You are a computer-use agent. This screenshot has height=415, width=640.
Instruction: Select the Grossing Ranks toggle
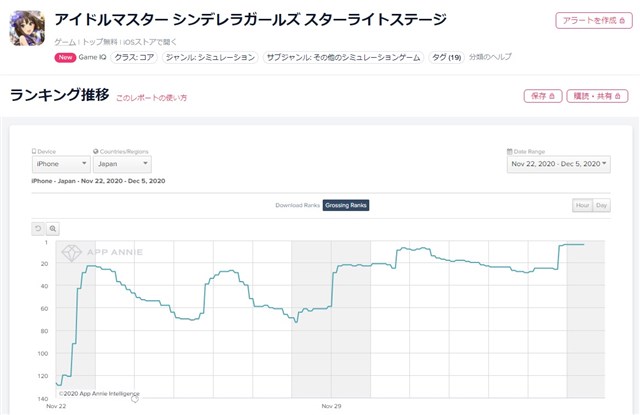[346, 205]
